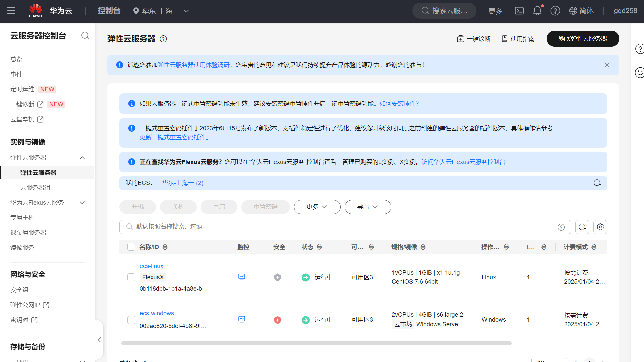Close the survey invitation banner
This screenshot has width=644, height=362.
point(607,65)
